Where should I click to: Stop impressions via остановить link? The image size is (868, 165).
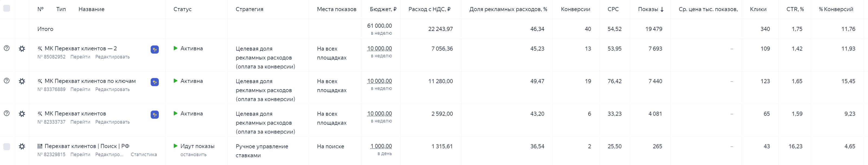coord(193,154)
